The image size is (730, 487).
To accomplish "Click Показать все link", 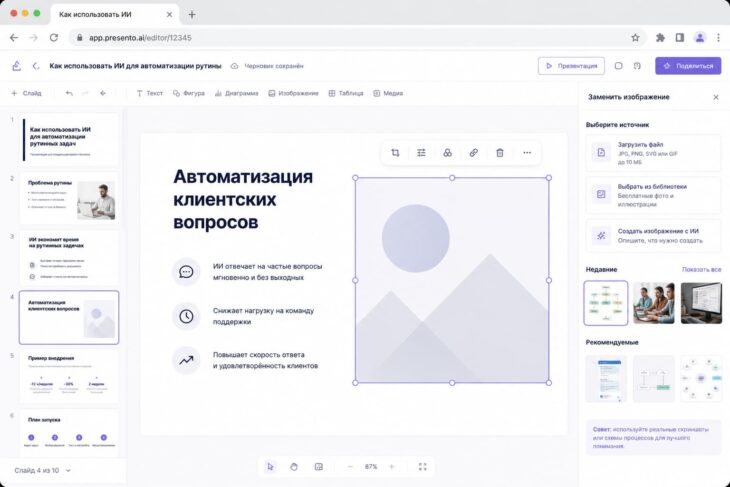I will pyautogui.click(x=701, y=270).
